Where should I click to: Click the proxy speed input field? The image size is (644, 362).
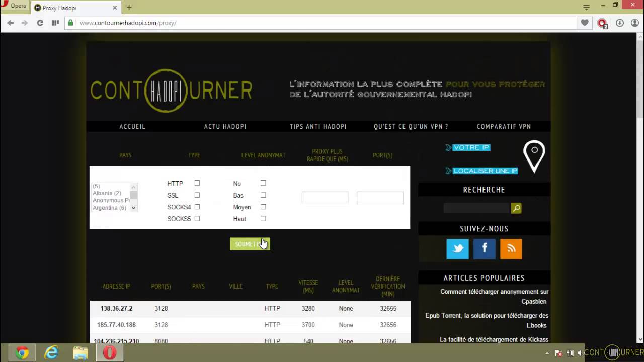tap(325, 198)
